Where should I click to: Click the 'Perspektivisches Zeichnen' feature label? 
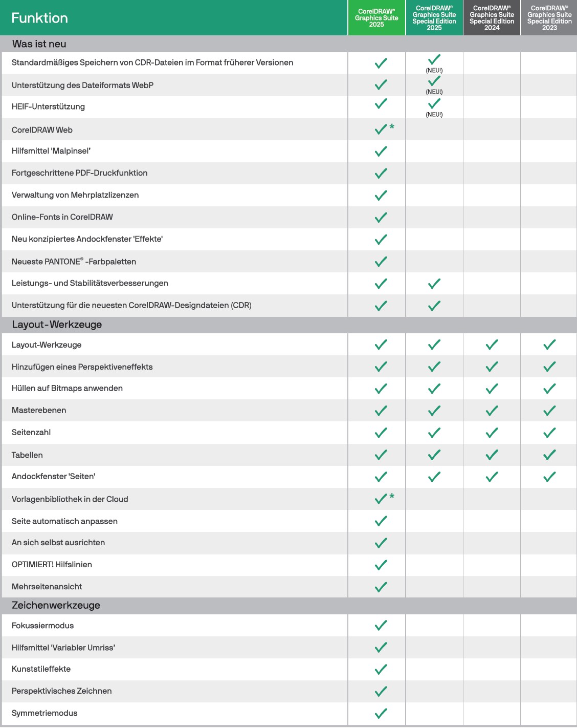point(62,691)
